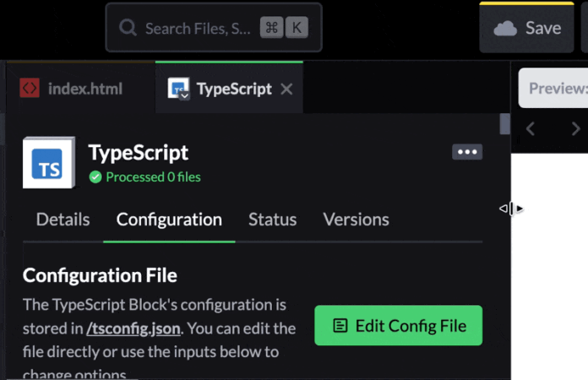Viewport: 588px width, 380px height.
Task: Click the Save button with cloud icon
Action: pos(527,28)
